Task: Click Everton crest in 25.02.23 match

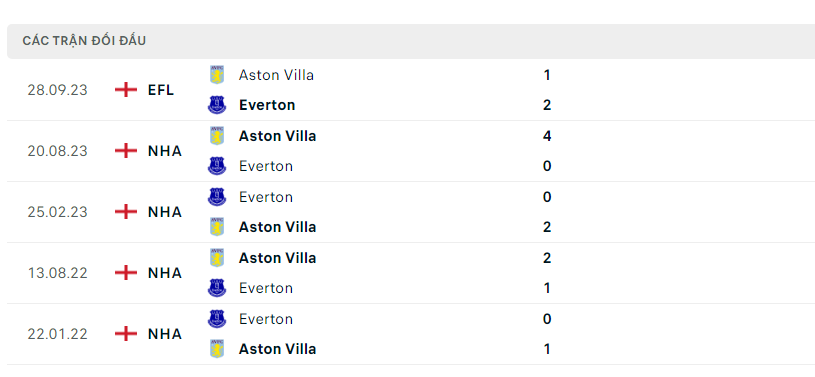Action: click(x=217, y=197)
